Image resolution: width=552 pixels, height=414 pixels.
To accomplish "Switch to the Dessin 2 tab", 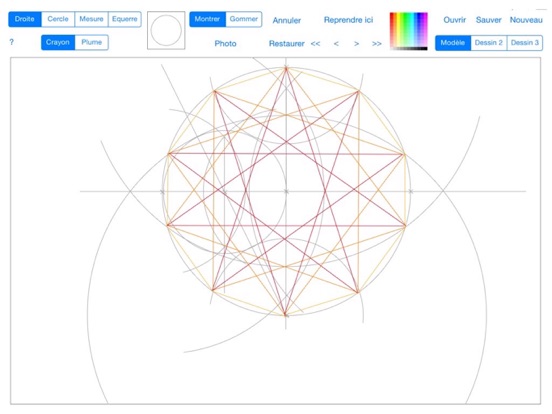I will (x=489, y=43).
